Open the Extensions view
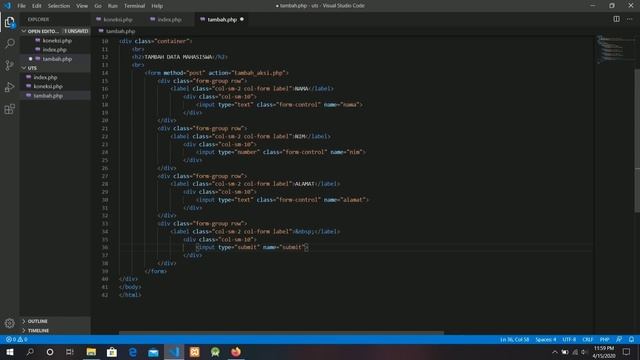Screen dimensions: 640x360 9,109
